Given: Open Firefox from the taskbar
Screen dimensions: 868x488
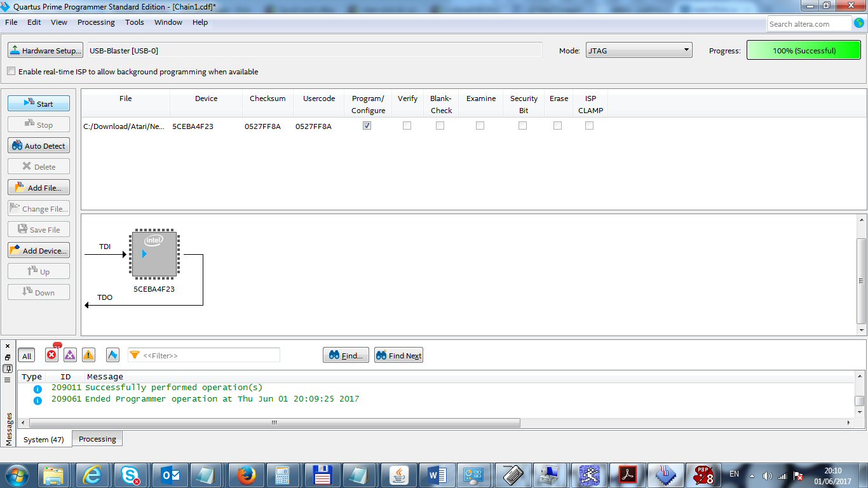Looking at the screenshot, I should 246,475.
